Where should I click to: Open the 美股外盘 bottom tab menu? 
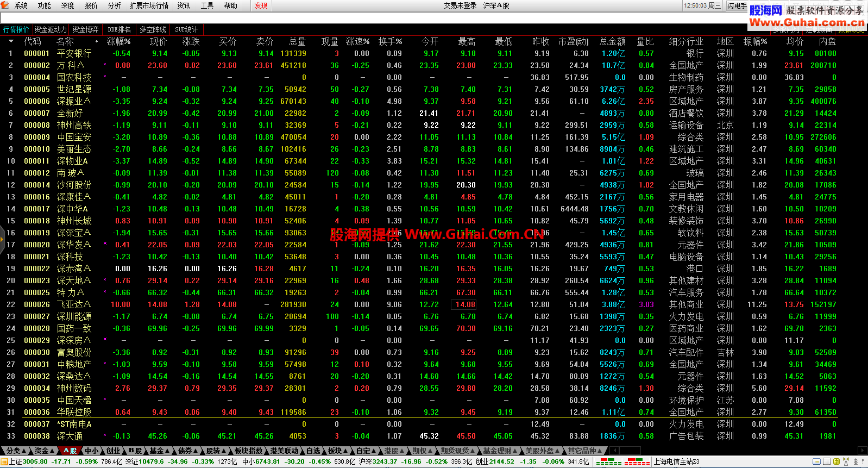tap(542, 451)
